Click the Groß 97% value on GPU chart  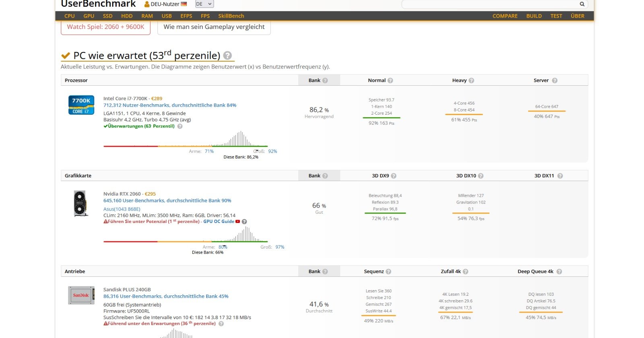click(280, 247)
